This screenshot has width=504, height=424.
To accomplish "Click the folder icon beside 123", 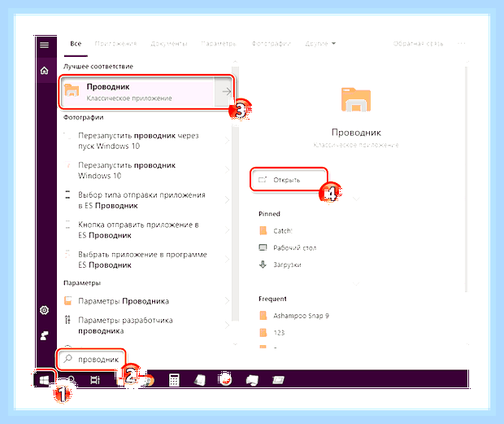I will coord(263,332).
